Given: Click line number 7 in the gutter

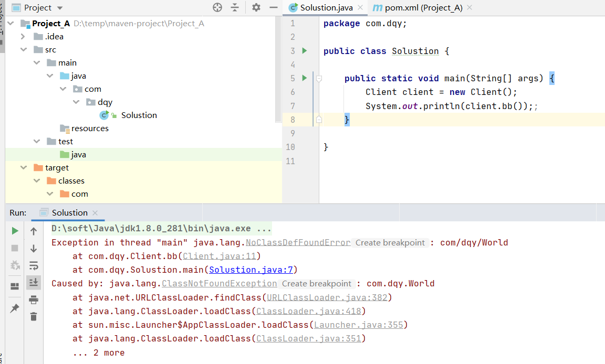Looking at the screenshot, I should click(x=293, y=106).
